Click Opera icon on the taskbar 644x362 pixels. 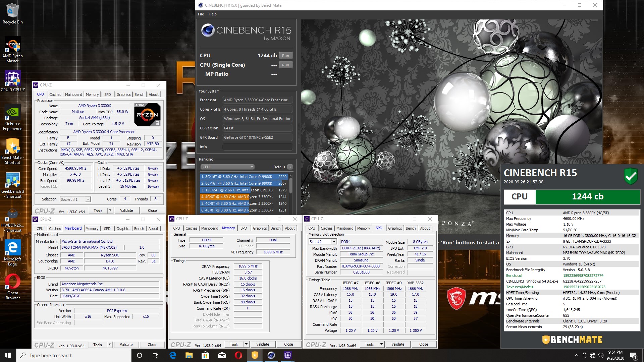pos(238,355)
